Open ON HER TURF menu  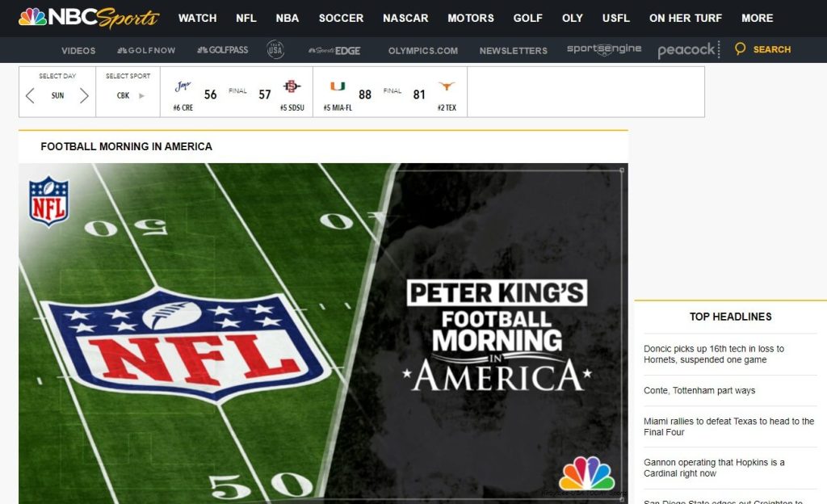click(686, 18)
